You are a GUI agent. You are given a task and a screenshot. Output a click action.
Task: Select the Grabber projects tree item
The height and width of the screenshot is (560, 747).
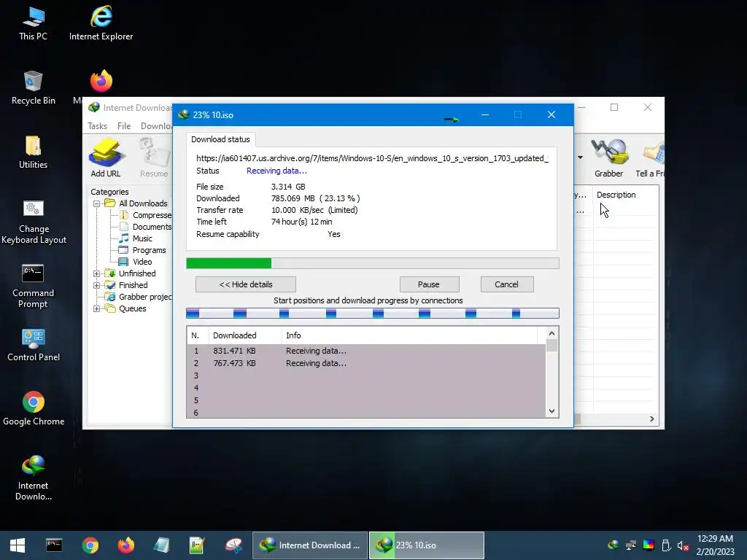coord(139,297)
